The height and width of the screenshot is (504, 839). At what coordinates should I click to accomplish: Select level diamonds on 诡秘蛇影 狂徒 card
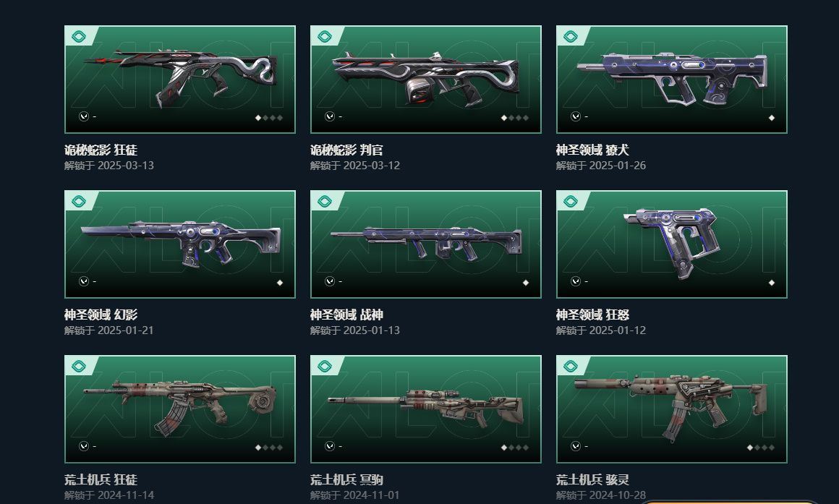pos(269,118)
